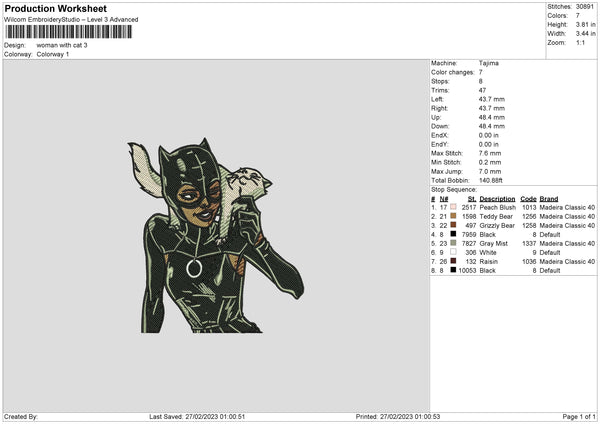This screenshot has height=424, width=600.
Task: Click the Max Stitch value 7.6 mm
Action: (x=490, y=153)
